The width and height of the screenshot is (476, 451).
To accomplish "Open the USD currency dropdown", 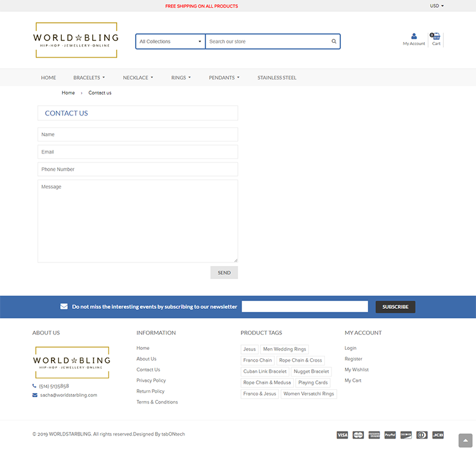I will [x=437, y=6].
